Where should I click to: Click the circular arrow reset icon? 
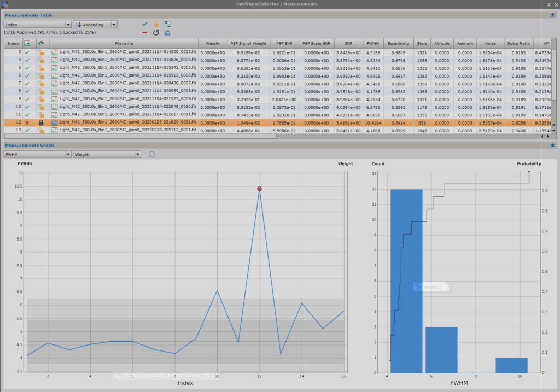point(156,33)
